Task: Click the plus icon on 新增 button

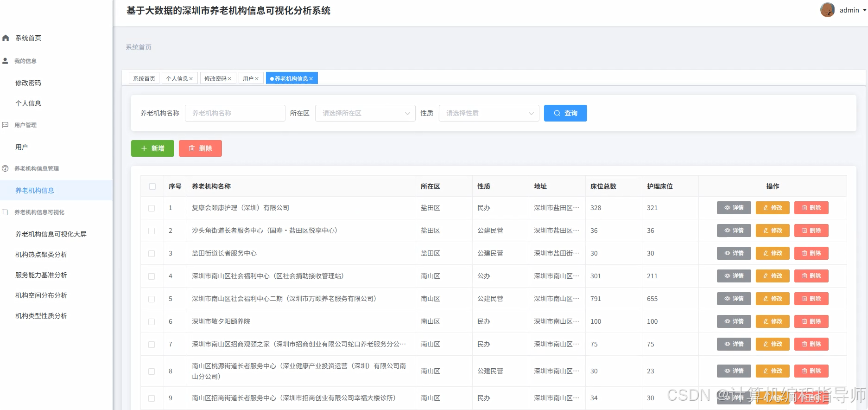Action: (x=144, y=148)
